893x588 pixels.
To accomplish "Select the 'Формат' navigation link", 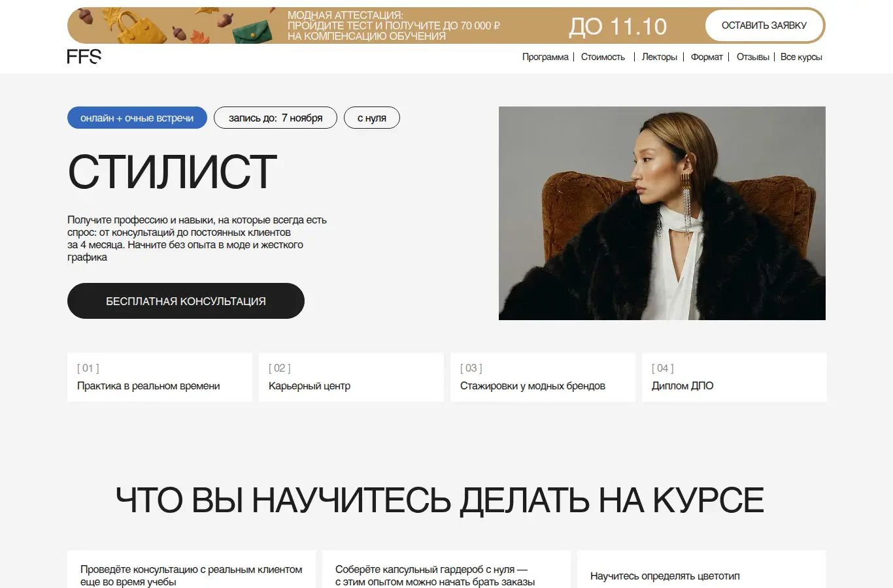I will click(x=707, y=57).
